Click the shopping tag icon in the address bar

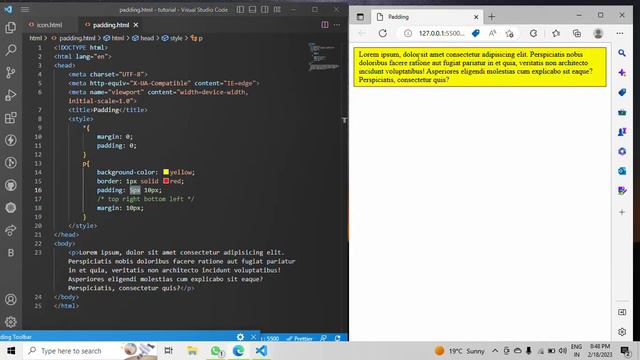(476, 33)
